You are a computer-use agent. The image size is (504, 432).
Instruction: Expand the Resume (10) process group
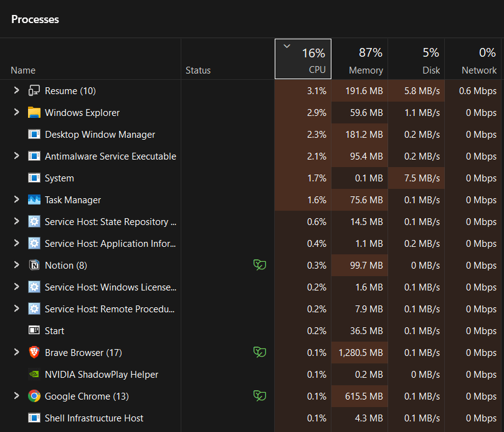pyautogui.click(x=16, y=90)
